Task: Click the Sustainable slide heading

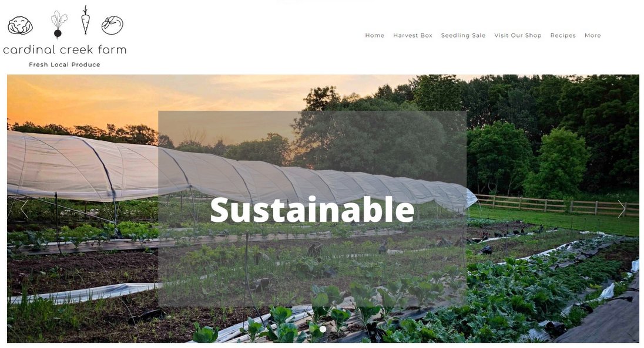Action: coord(312,210)
